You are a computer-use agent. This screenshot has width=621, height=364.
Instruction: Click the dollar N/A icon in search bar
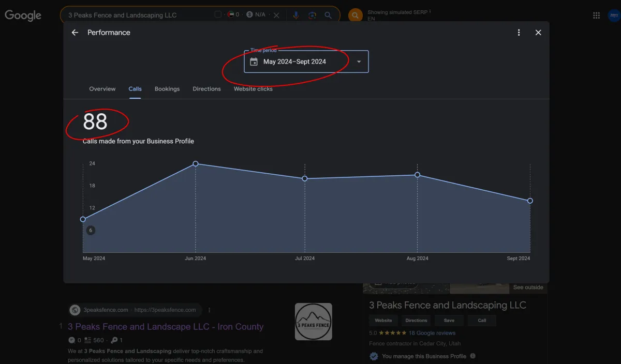(x=250, y=14)
